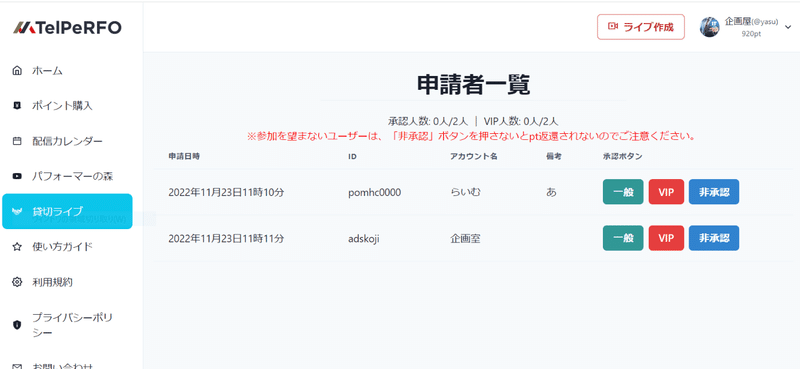Click the 承認人数 0人/2人 count
This screenshot has height=369, width=800.
[x=428, y=121]
